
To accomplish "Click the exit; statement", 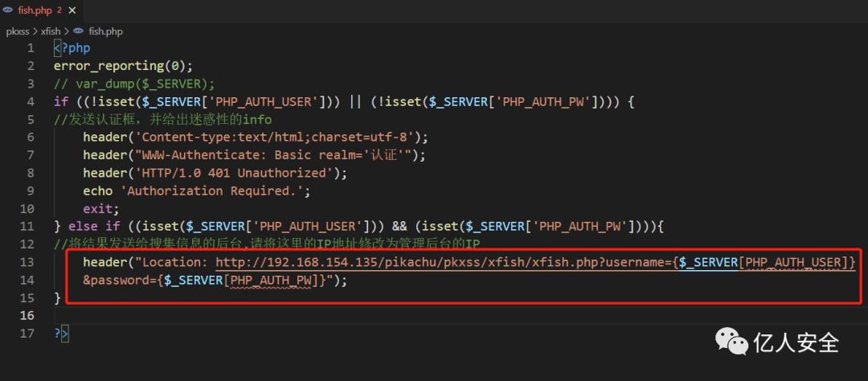I will tap(101, 209).
